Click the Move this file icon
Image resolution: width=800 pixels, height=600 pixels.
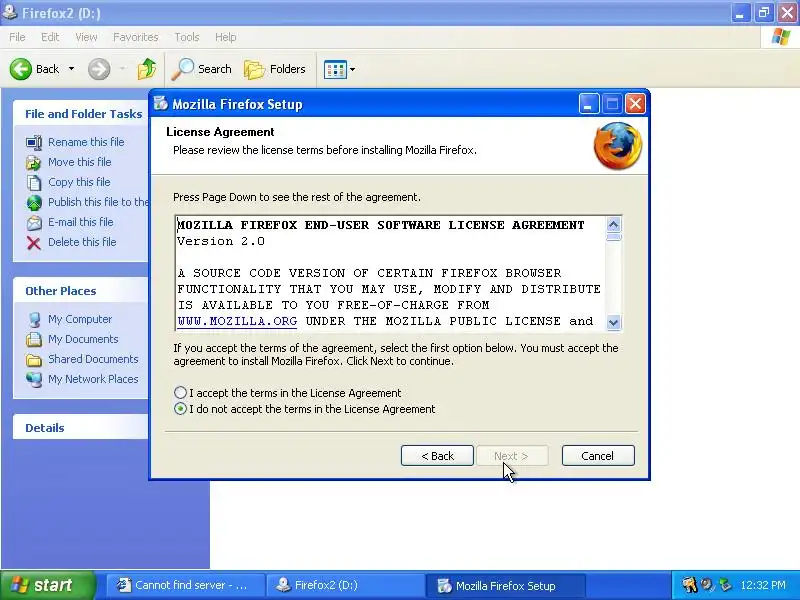pos(34,162)
